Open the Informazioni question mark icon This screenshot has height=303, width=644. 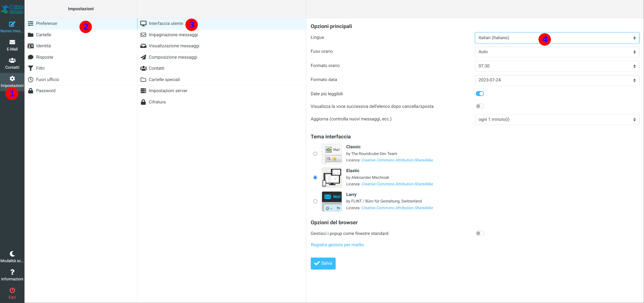pos(12,272)
